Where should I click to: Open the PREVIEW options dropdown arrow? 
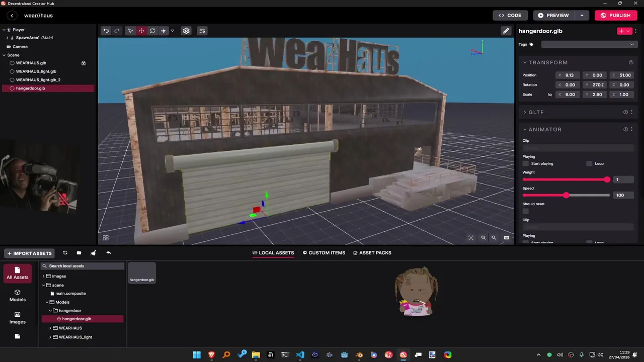(582, 15)
